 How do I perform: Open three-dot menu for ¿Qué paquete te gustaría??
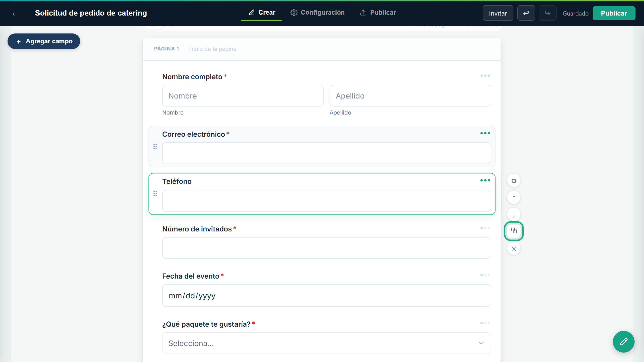(485, 323)
